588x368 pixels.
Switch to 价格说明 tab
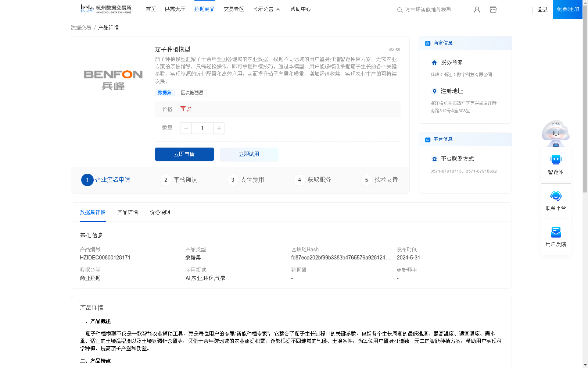click(x=160, y=212)
